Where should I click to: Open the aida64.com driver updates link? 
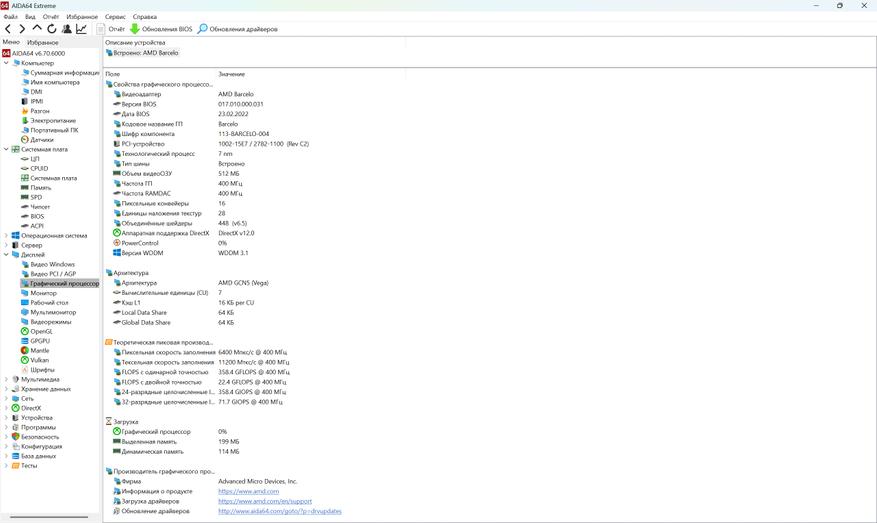coord(280,511)
